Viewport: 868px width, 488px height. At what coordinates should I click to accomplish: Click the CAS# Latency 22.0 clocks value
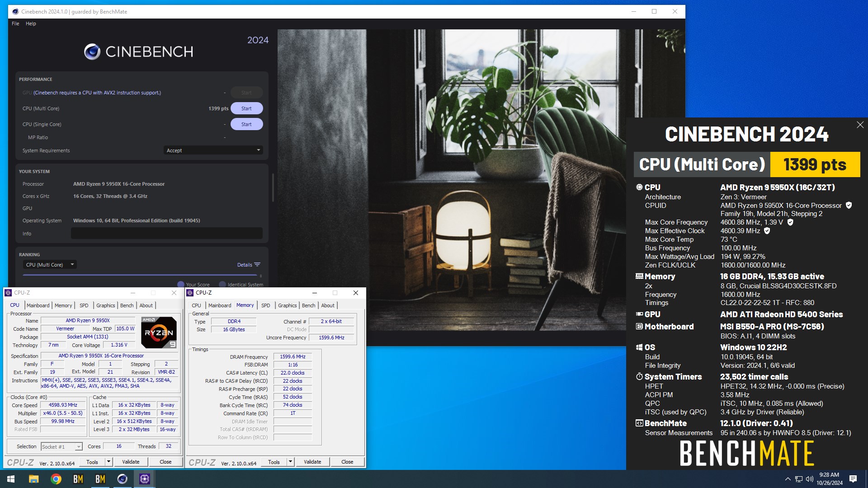(292, 373)
